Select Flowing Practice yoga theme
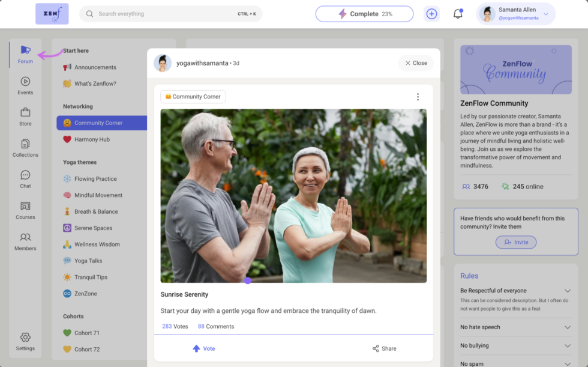 click(95, 179)
